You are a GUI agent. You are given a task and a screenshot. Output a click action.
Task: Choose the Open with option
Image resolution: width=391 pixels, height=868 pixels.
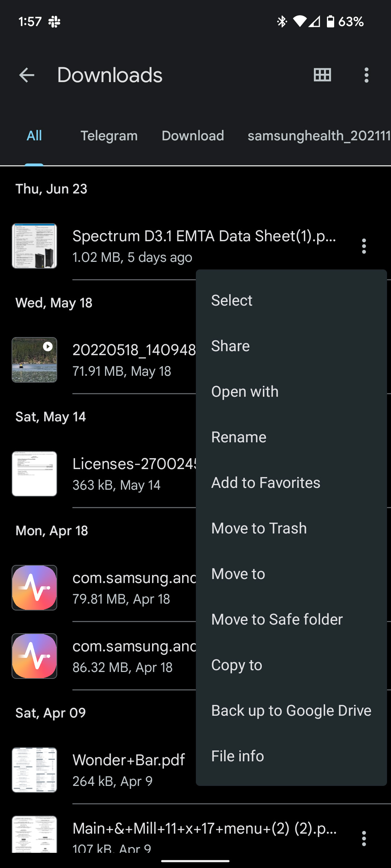[245, 392]
